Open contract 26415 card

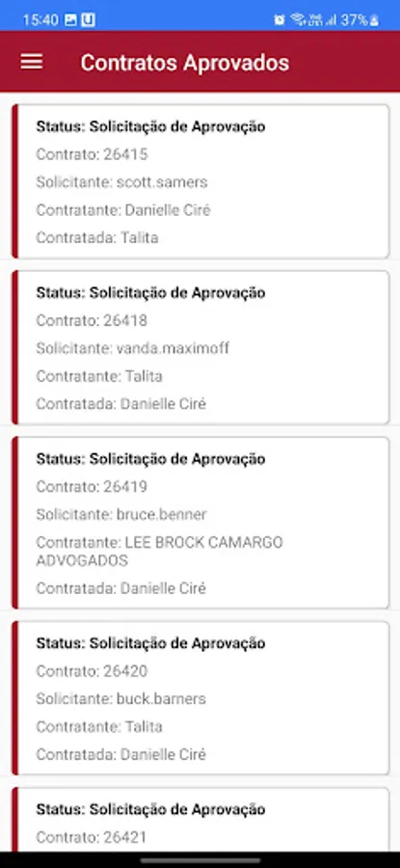(x=200, y=181)
